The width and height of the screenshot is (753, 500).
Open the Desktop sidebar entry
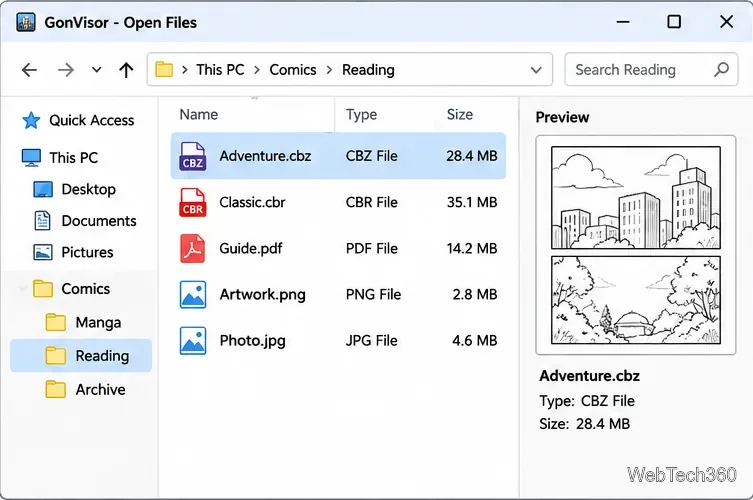tap(88, 189)
